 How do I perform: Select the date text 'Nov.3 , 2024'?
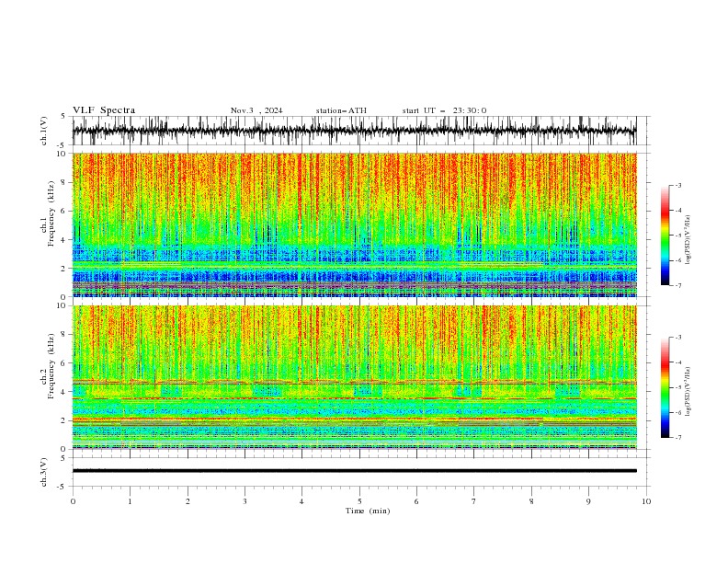256,110
